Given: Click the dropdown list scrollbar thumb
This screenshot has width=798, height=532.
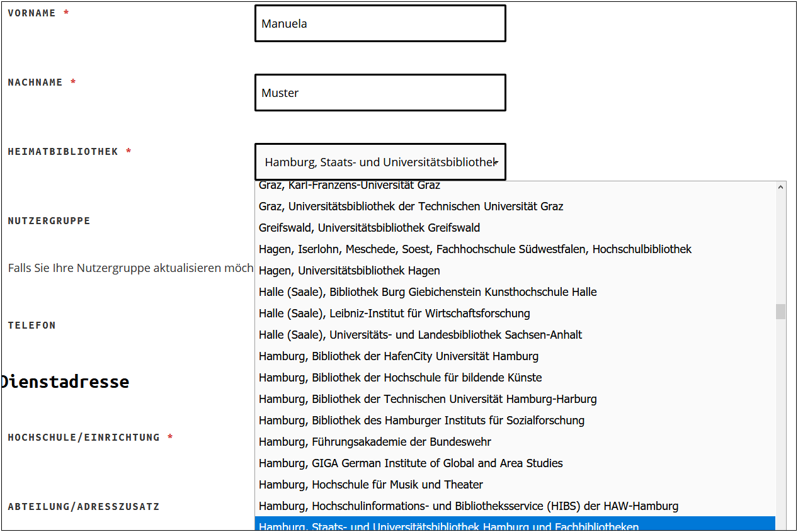Looking at the screenshot, I should click(781, 312).
